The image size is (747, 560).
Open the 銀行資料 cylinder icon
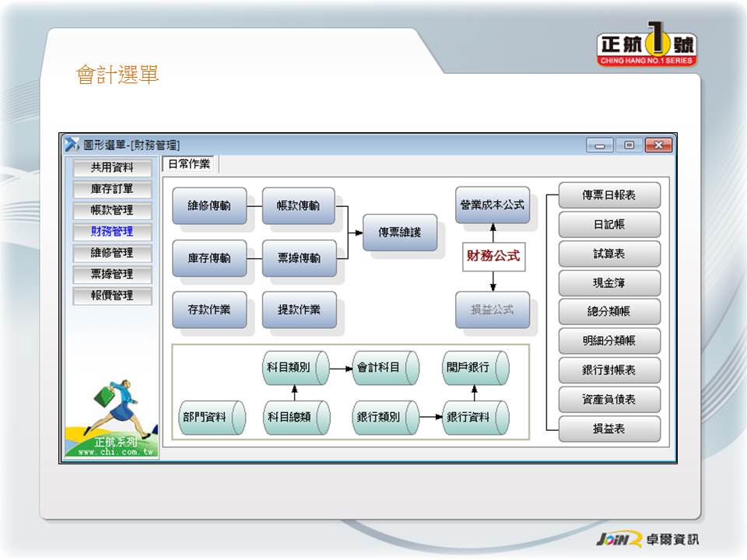coord(474,418)
